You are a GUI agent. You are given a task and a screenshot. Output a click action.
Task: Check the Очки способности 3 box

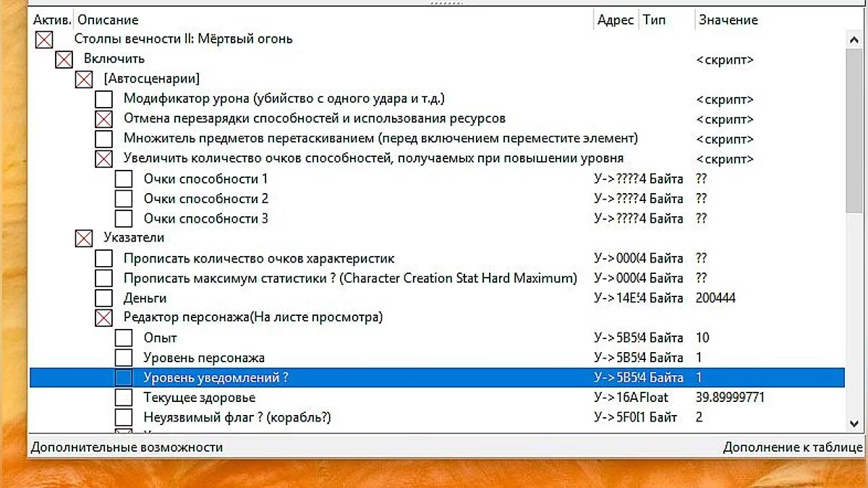124,218
